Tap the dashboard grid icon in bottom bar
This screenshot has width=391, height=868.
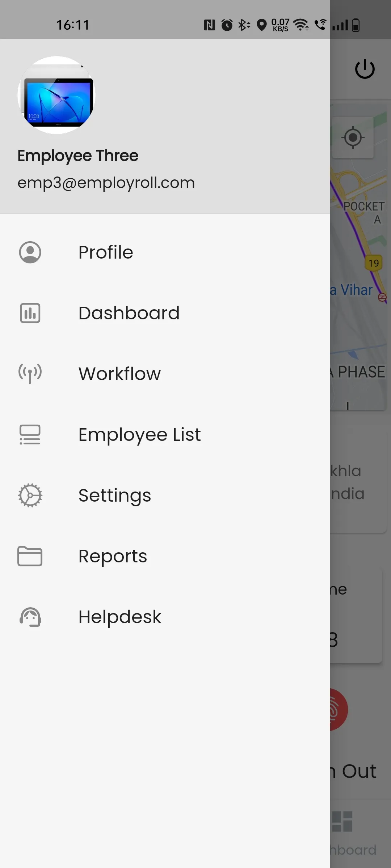pyautogui.click(x=342, y=821)
